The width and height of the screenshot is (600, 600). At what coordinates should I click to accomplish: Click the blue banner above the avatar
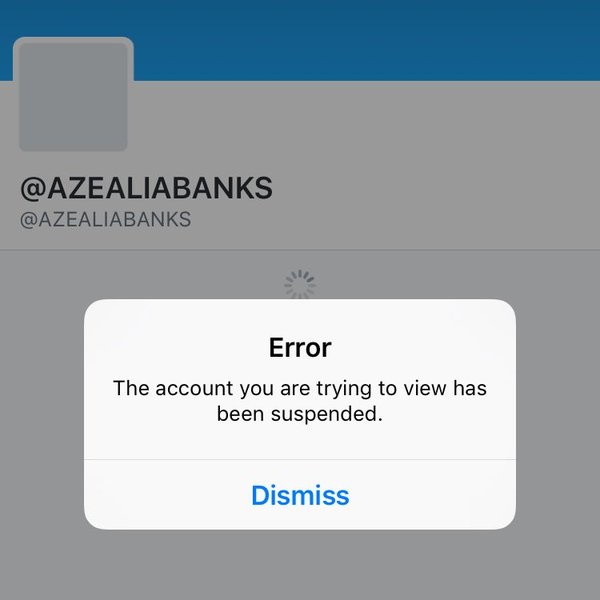tap(73, 18)
